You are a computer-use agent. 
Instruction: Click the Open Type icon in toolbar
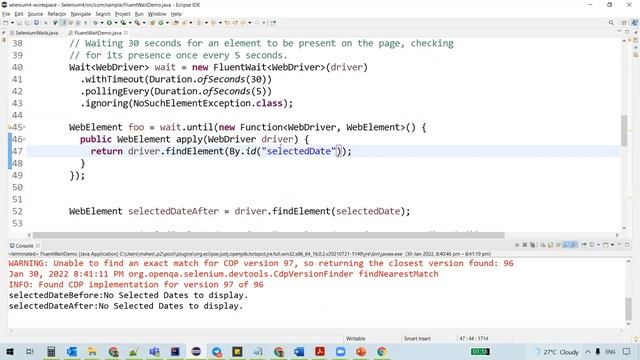(x=176, y=22)
